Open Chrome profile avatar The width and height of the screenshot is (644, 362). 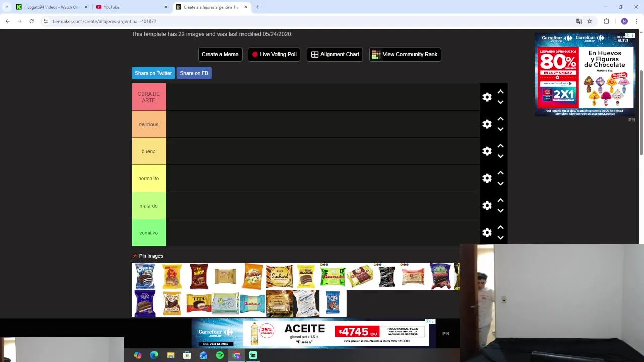click(x=624, y=21)
